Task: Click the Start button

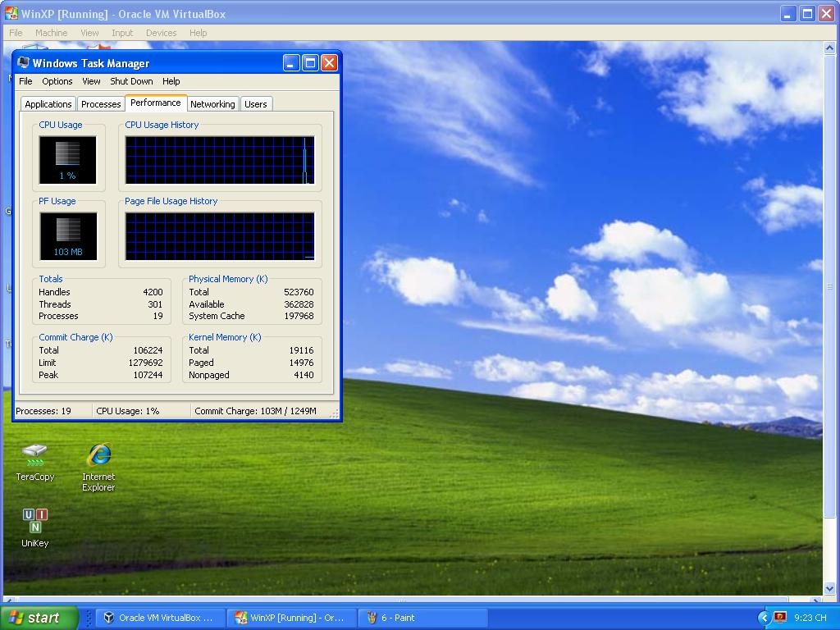Action: [39, 618]
